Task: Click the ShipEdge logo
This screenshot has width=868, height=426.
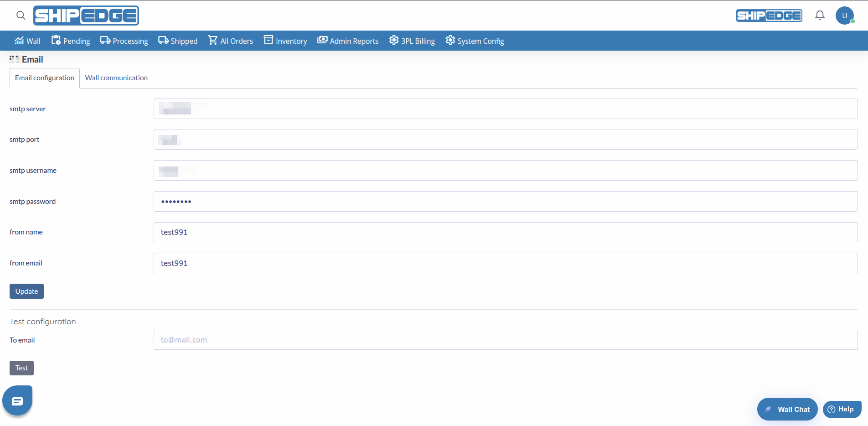Action: 86,15
